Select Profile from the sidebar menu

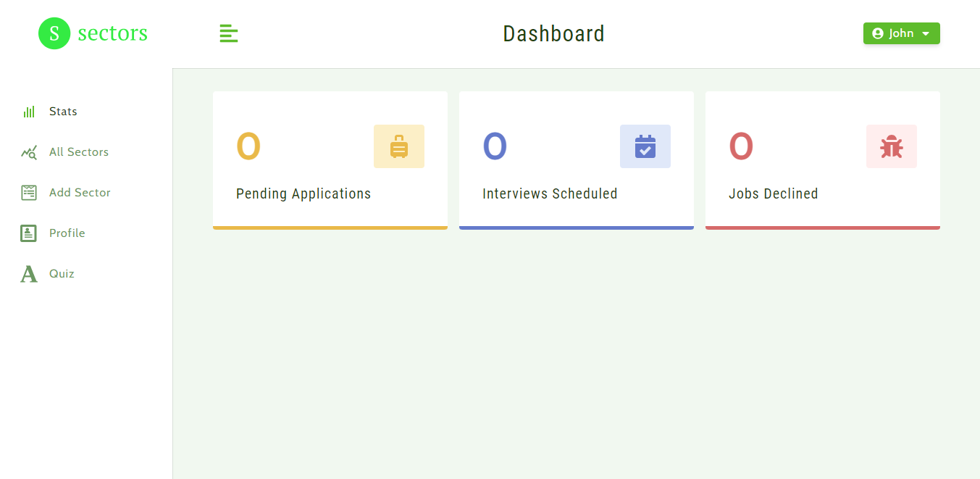pyautogui.click(x=67, y=233)
